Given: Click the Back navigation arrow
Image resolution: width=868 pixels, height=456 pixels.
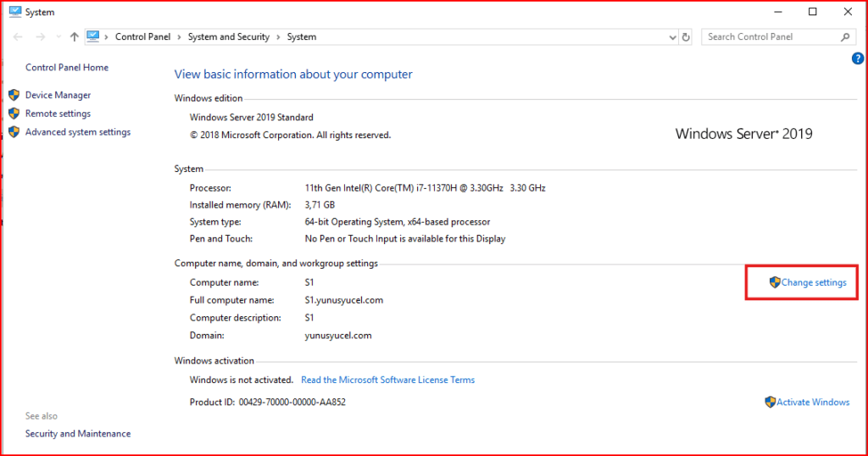Looking at the screenshot, I should point(18,37).
